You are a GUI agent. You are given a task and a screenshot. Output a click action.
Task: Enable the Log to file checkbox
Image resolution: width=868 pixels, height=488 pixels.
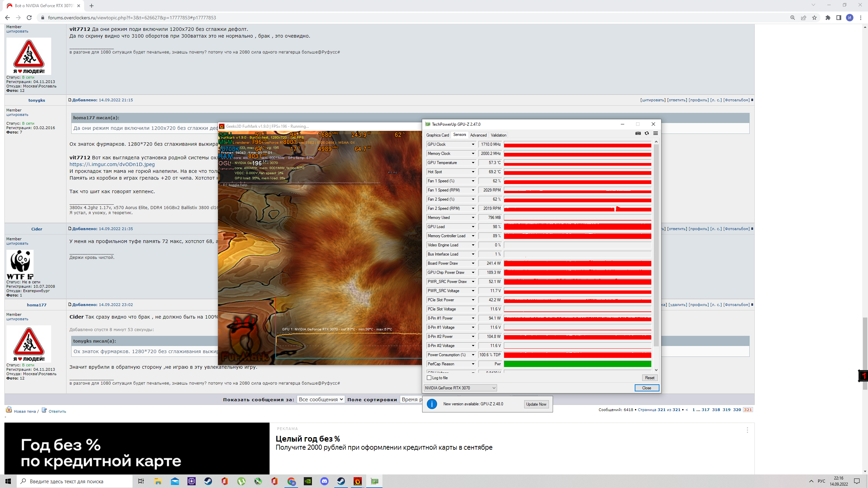point(429,378)
